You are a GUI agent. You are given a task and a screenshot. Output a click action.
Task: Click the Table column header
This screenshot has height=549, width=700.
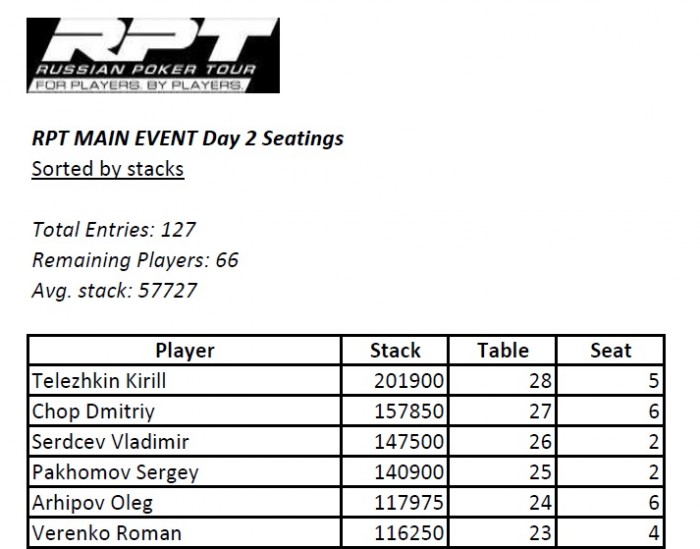502,351
